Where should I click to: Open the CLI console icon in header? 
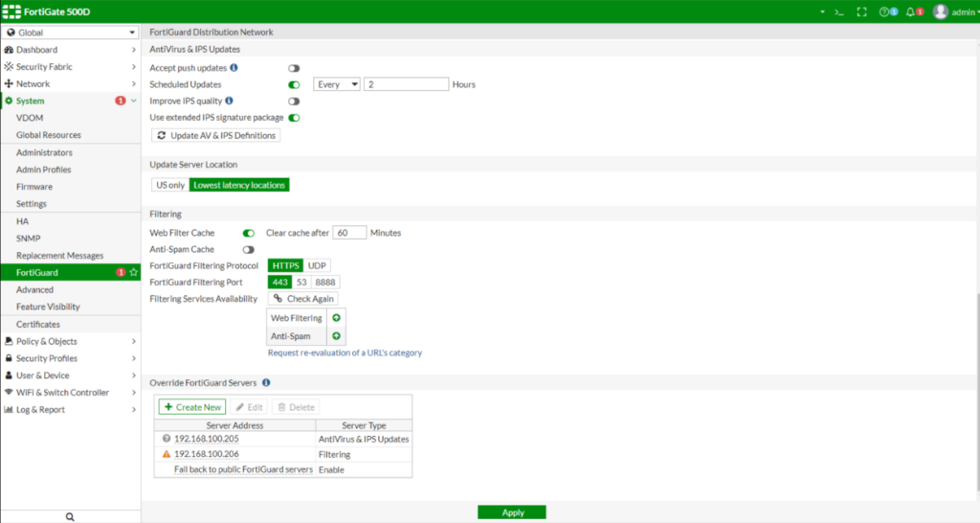click(839, 11)
